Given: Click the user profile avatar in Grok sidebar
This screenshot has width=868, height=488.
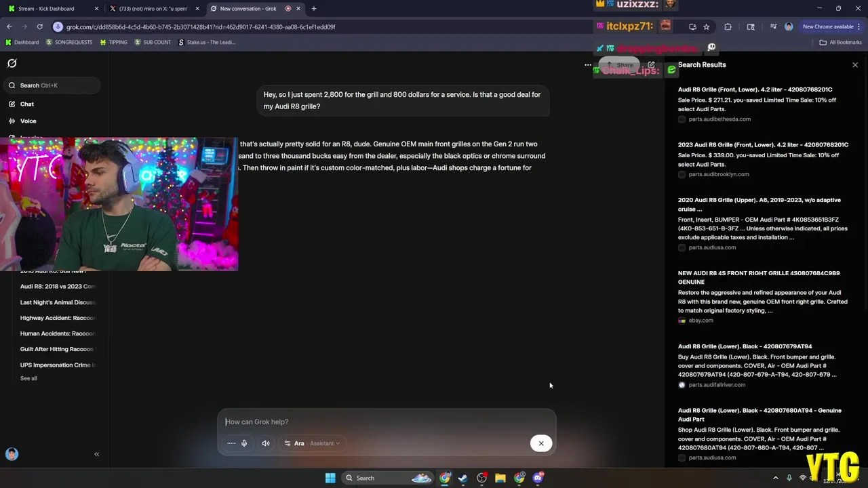Looking at the screenshot, I should click(x=12, y=454).
